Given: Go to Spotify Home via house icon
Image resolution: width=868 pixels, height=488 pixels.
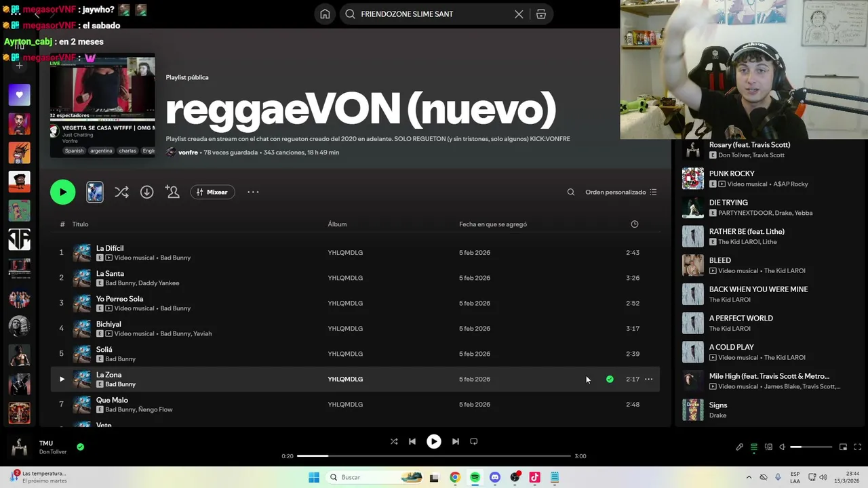Looking at the screenshot, I should click(x=325, y=14).
